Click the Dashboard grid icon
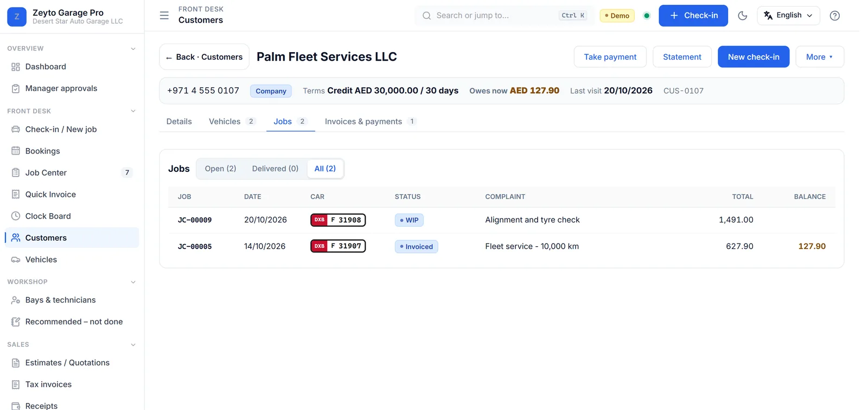 [x=16, y=67]
